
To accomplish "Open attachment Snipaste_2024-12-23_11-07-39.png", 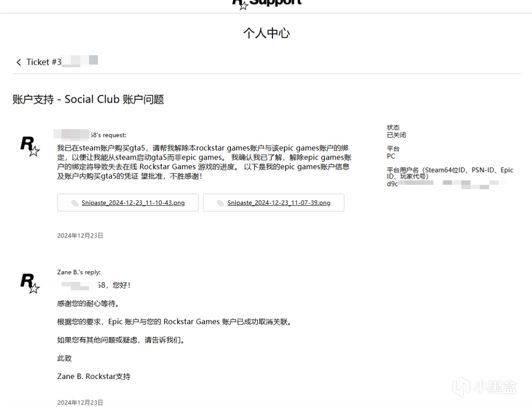I will pyautogui.click(x=274, y=203).
